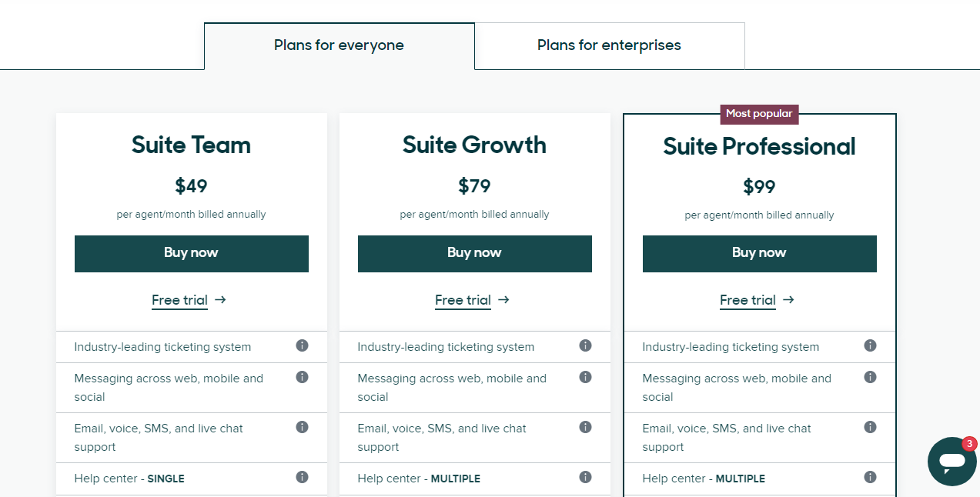Click the arrow next to Suite Team's Free trial

point(220,300)
